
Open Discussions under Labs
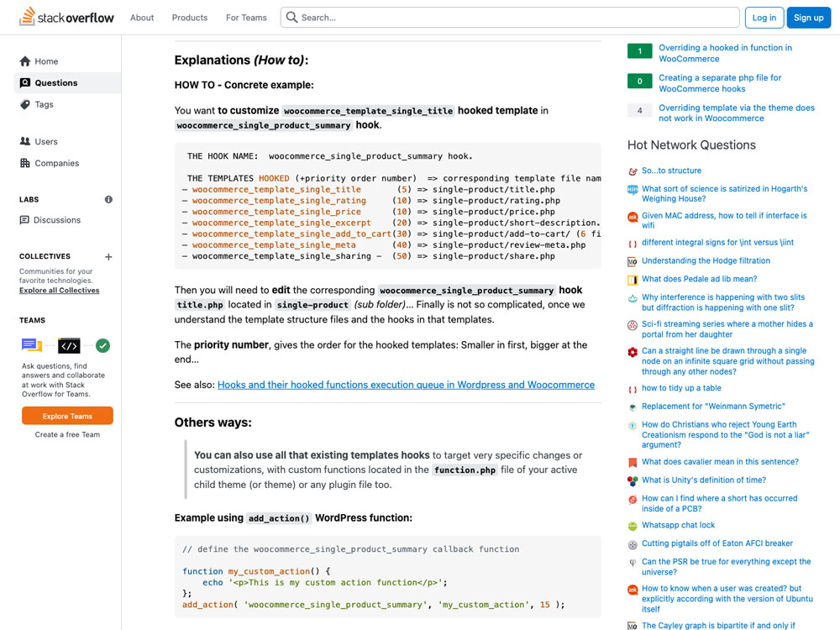(x=67, y=219)
